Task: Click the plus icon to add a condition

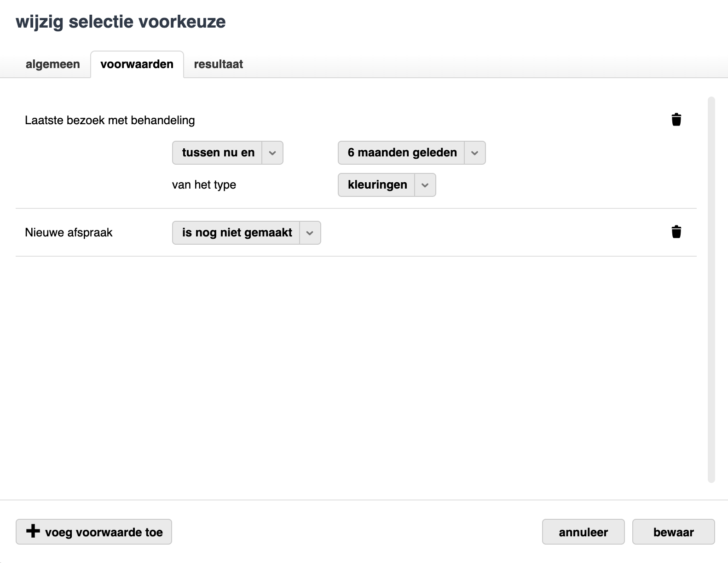Action: point(33,531)
